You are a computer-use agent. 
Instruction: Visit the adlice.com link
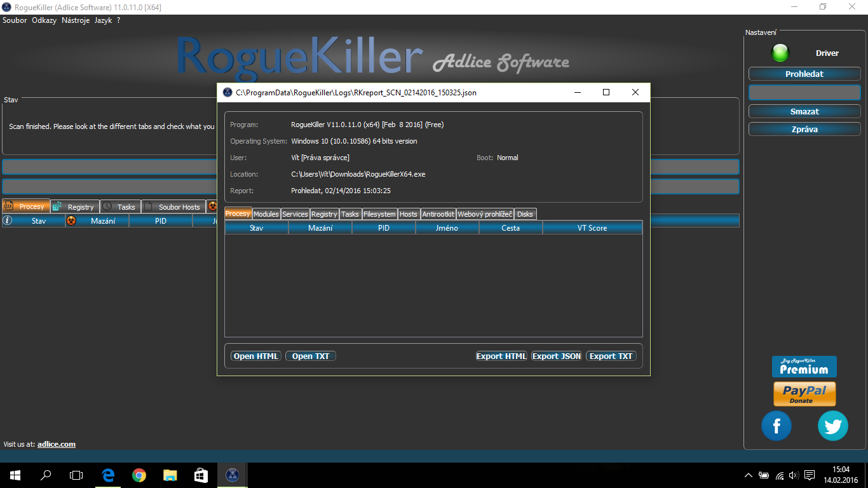point(57,444)
